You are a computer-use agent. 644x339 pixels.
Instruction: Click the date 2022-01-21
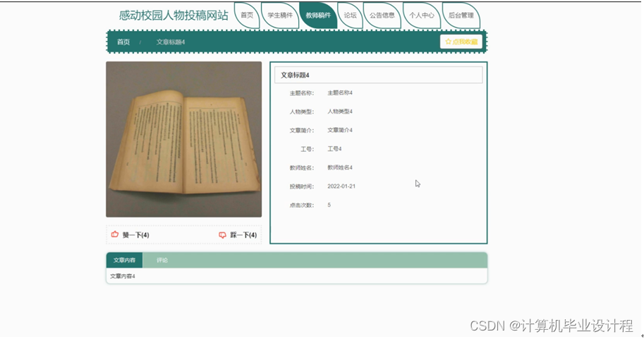[x=341, y=186]
